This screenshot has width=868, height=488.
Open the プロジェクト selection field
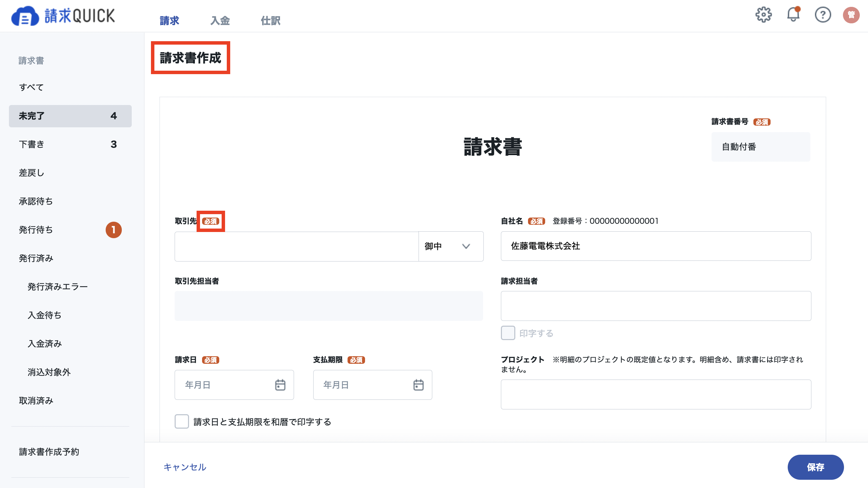(x=656, y=394)
